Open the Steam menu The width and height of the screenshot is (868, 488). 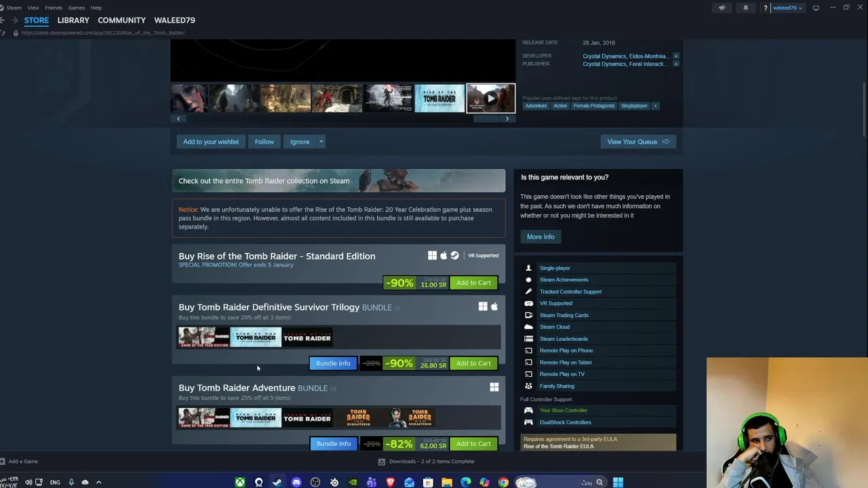(14, 7)
